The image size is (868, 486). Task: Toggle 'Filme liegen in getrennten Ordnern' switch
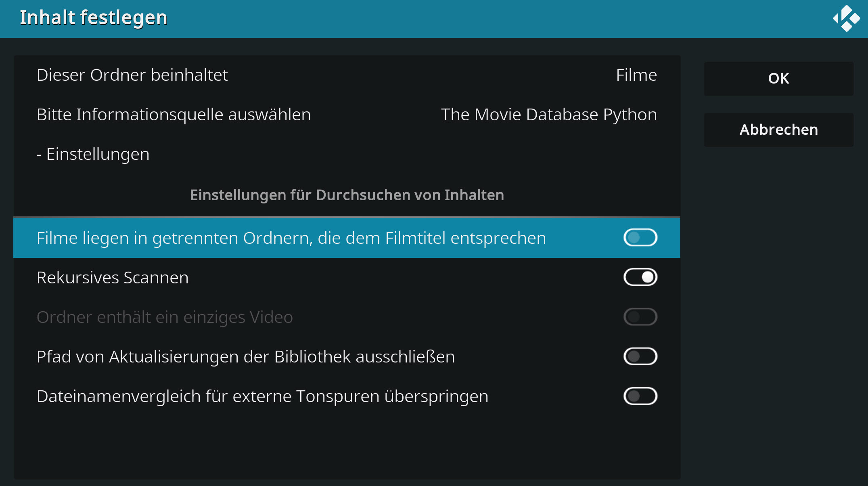[x=640, y=237]
